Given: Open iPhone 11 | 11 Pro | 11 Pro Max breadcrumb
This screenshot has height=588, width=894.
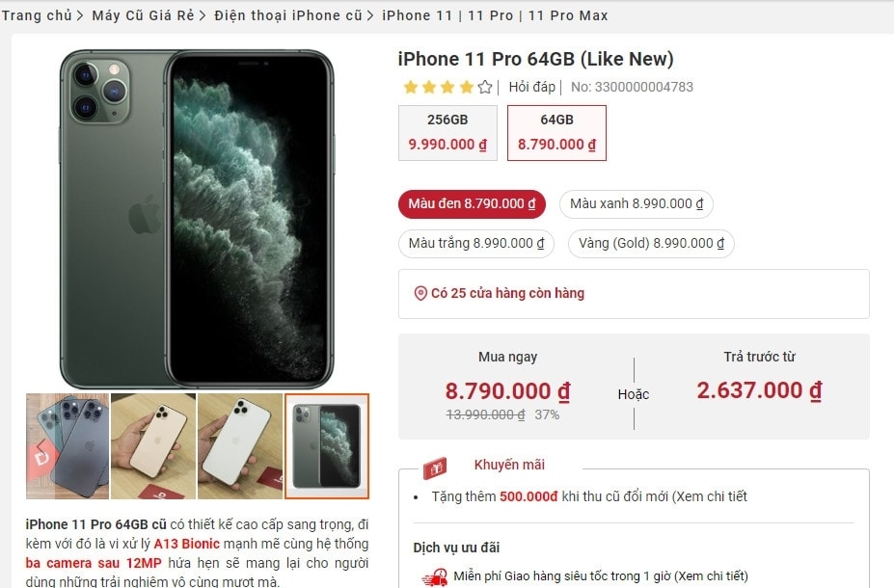Looking at the screenshot, I should (x=495, y=15).
